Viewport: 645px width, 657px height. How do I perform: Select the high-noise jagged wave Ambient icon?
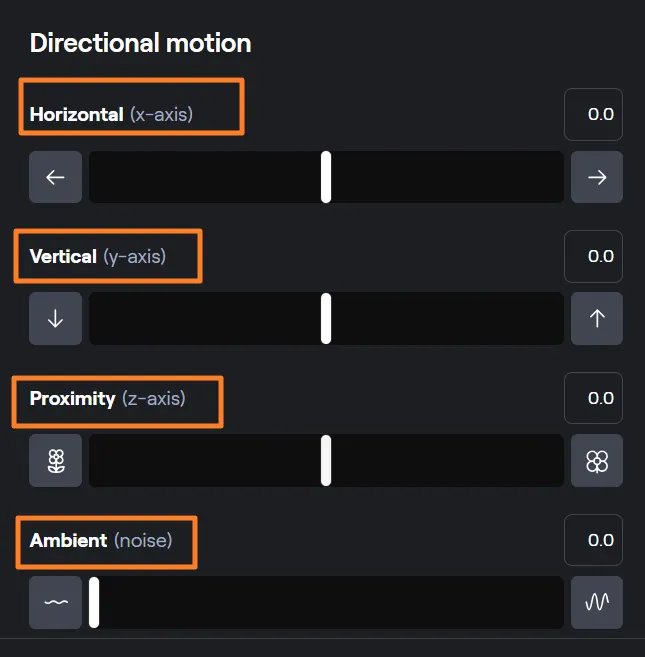597,602
